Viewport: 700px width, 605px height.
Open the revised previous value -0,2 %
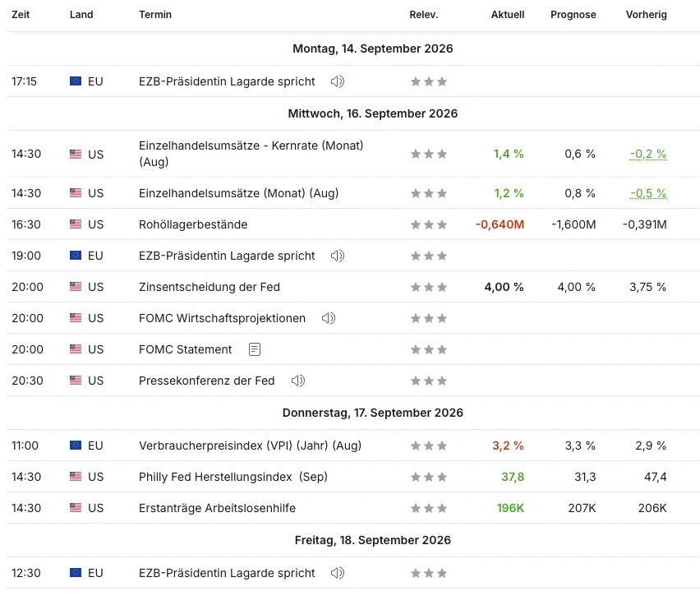point(648,154)
